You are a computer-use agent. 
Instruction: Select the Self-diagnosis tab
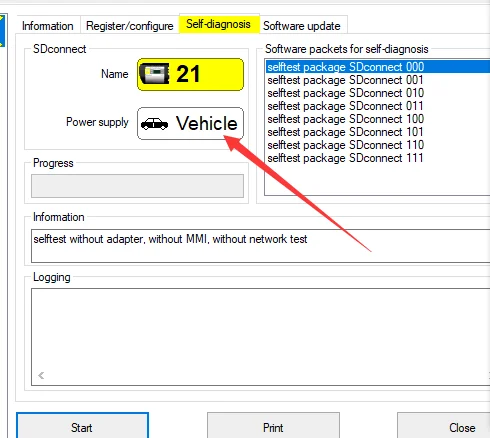point(219,24)
